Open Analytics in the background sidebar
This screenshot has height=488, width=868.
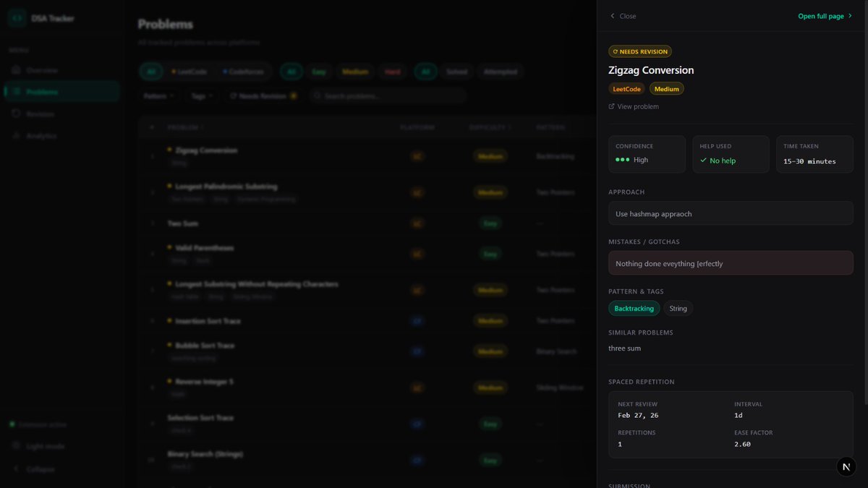(x=61, y=135)
